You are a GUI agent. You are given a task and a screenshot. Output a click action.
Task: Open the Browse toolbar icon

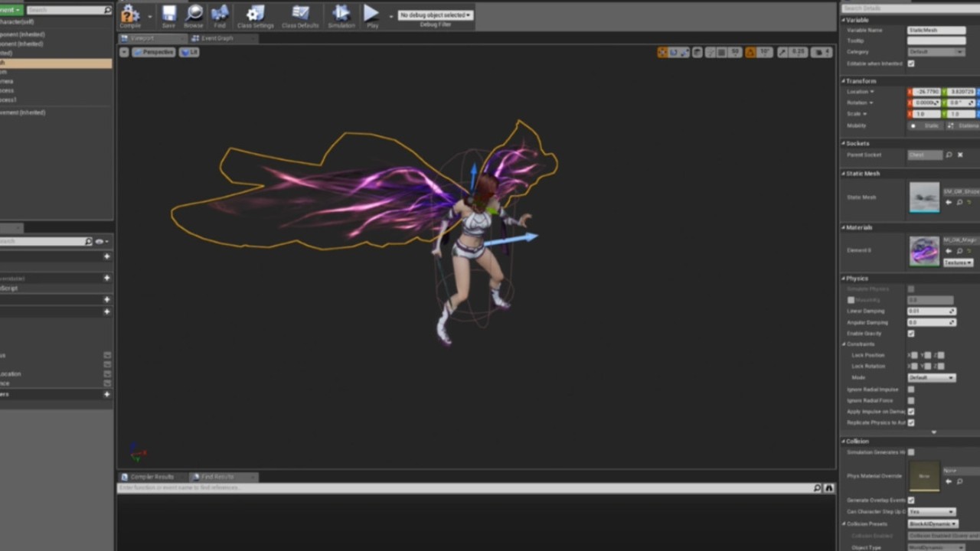point(194,15)
